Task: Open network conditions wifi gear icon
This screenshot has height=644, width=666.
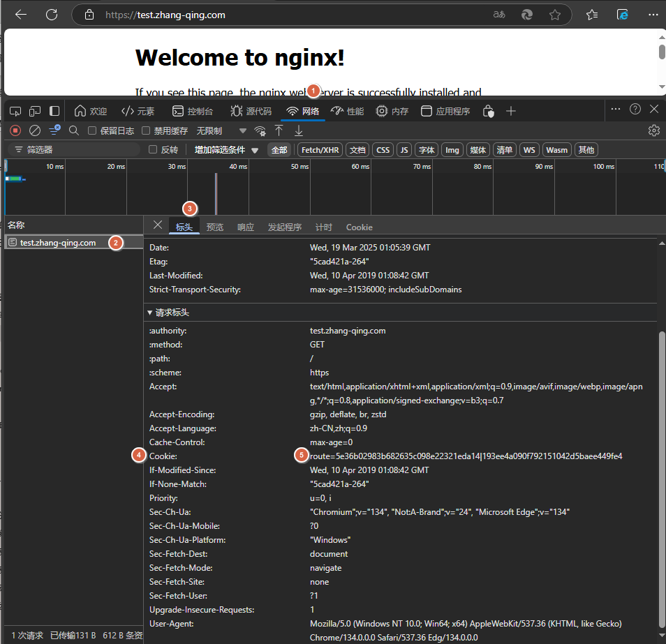Action: (x=260, y=130)
